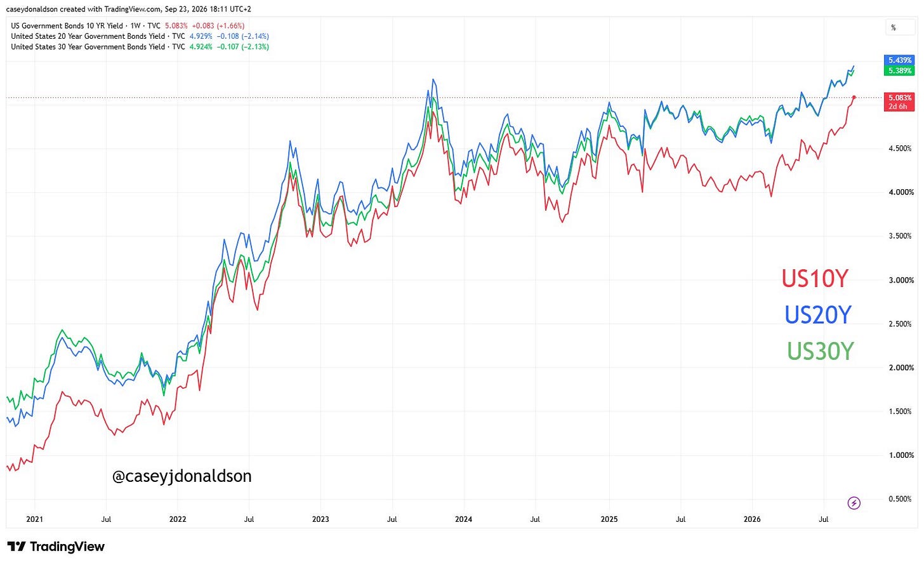Click the −0.108 (−2.14%) change value
Screen dimensions: 924x565
243,36
